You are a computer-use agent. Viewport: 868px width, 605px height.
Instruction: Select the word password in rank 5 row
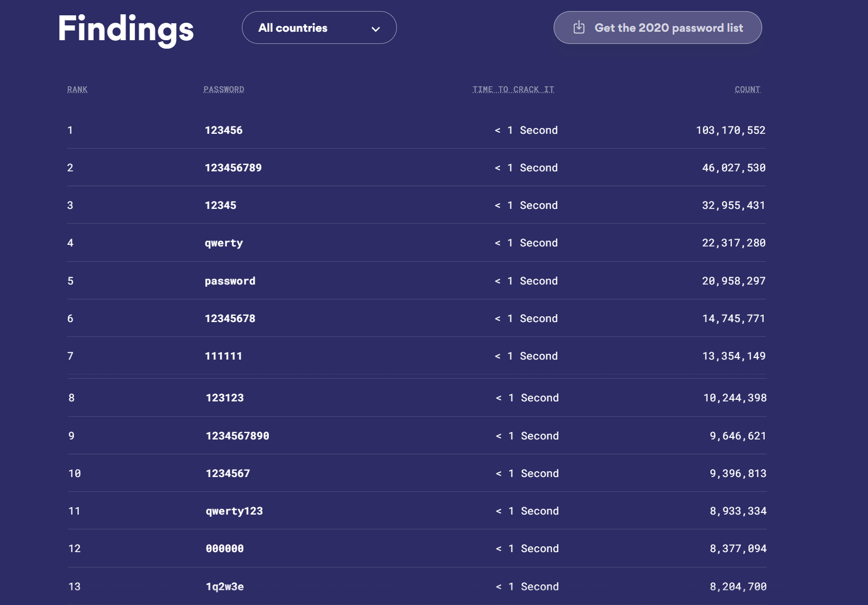click(230, 281)
